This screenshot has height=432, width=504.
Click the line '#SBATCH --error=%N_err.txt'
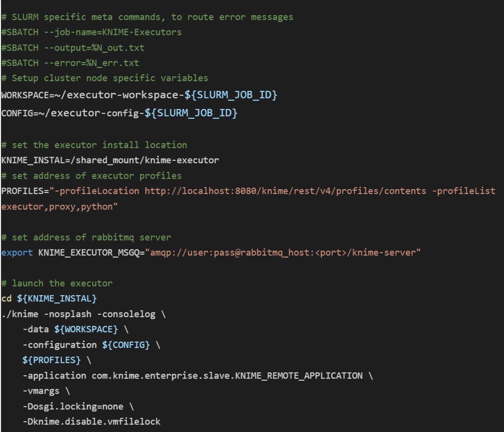(70, 63)
